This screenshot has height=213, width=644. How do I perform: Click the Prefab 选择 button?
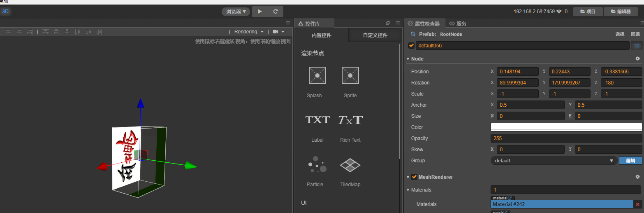[620, 34]
